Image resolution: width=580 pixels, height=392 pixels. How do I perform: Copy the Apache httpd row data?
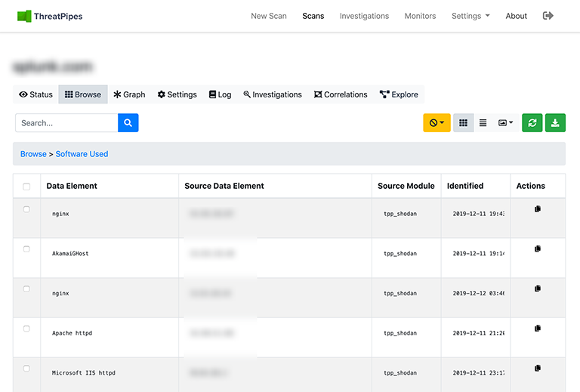[538, 329]
